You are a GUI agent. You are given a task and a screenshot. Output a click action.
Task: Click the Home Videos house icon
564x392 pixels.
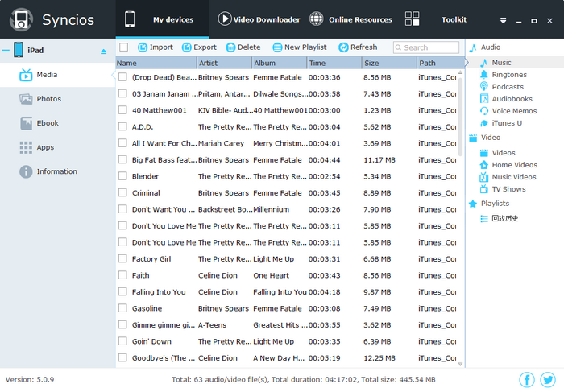coord(484,165)
